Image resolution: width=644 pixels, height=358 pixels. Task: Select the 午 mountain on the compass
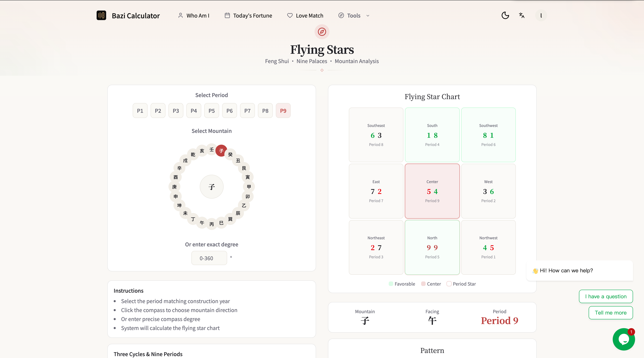[x=202, y=223]
